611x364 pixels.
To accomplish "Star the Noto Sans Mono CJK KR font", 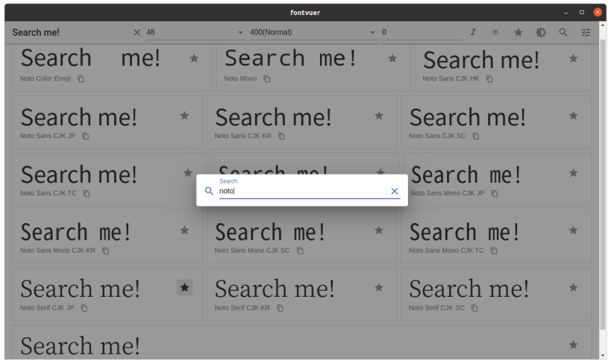I will point(185,230).
